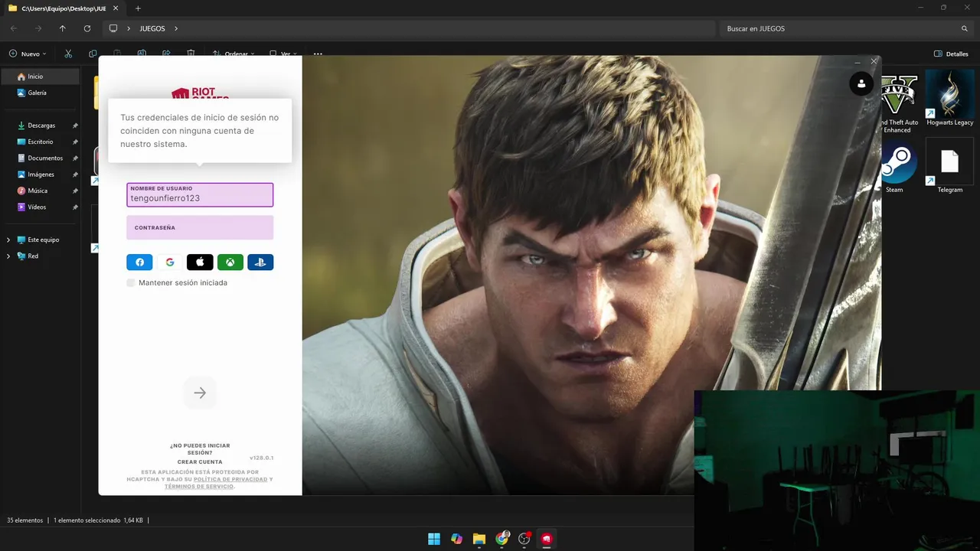
Task: Click the Crear cuenta link
Action: [x=200, y=462]
